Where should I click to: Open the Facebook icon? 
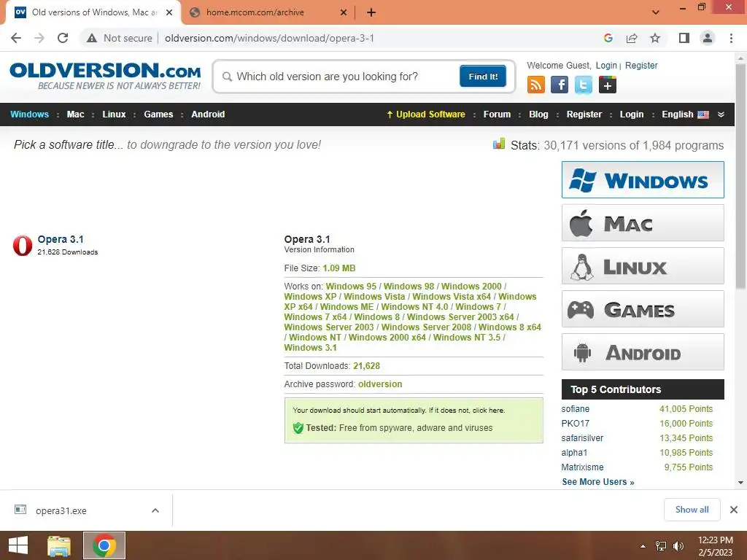click(560, 85)
